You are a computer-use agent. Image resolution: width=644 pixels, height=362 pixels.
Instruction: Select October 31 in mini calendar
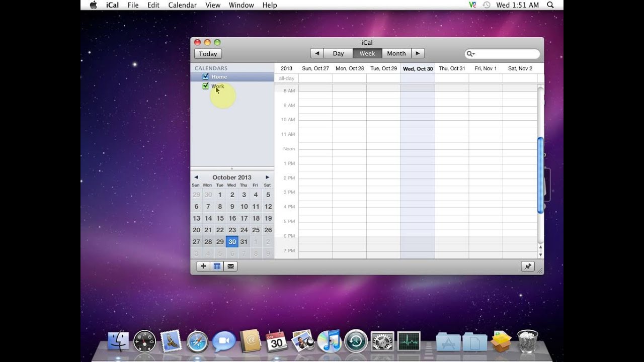click(244, 242)
